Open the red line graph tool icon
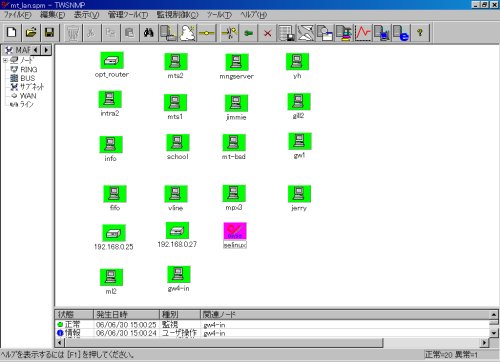The height and width of the screenshot is (362, 500). [363, 33]
